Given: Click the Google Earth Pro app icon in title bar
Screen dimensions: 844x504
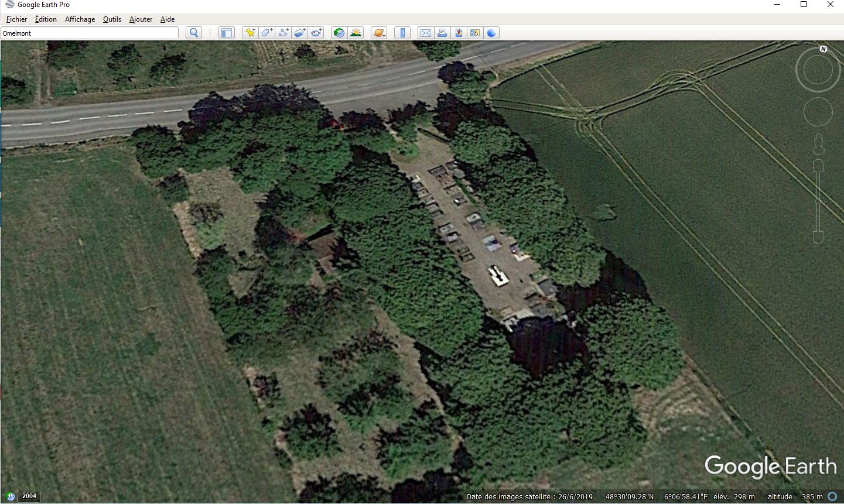Looking at the screenshot, I should (9, 5).
